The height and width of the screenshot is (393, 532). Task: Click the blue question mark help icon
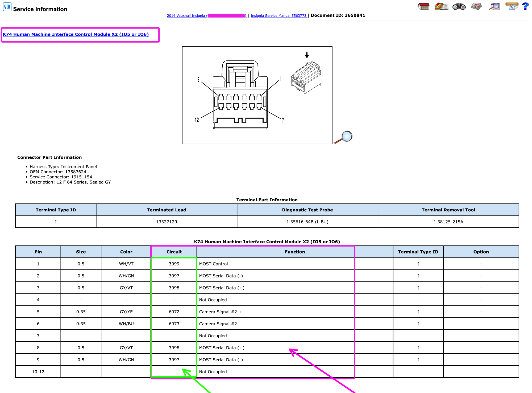point(525,6)
